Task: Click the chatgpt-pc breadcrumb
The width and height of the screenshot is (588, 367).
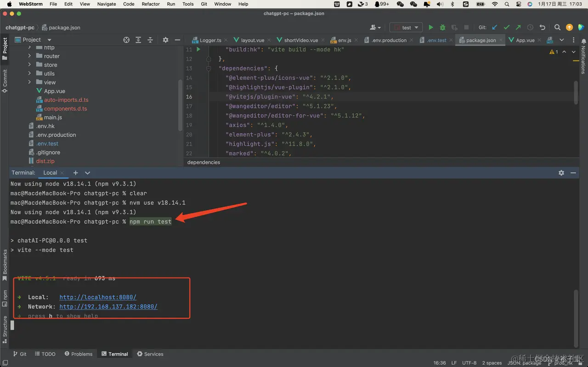Action: [20, 28]
